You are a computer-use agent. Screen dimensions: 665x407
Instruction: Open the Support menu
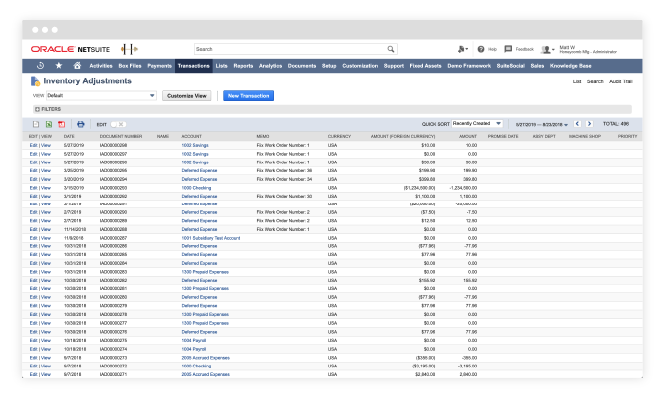[394, 66]
